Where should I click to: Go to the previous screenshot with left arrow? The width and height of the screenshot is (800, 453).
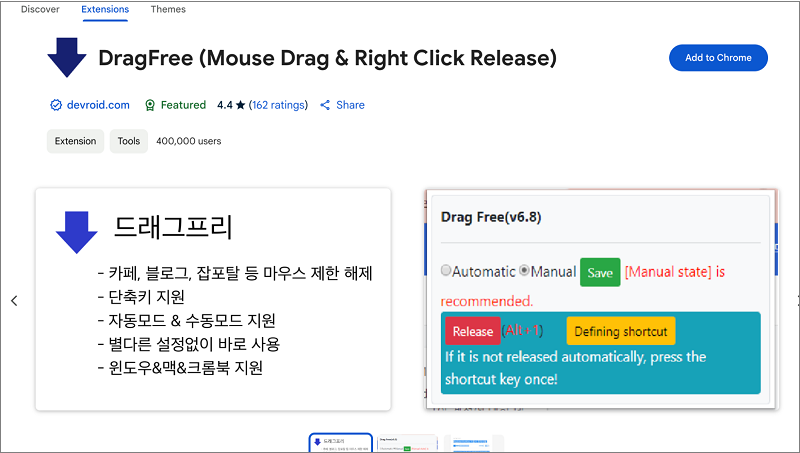14,300
